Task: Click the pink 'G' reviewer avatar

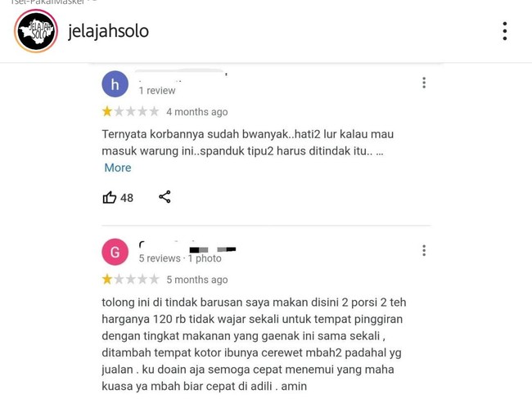Action: [115, 252]
